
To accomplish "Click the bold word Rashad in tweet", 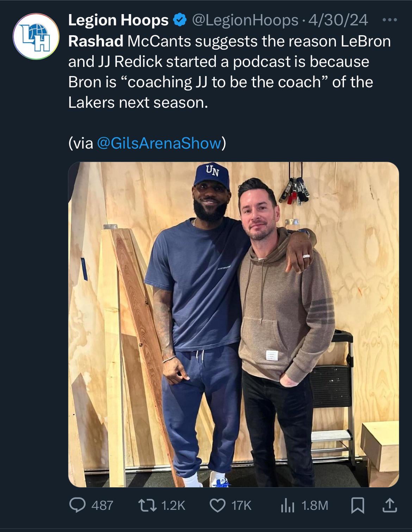I will coord(95,41).
